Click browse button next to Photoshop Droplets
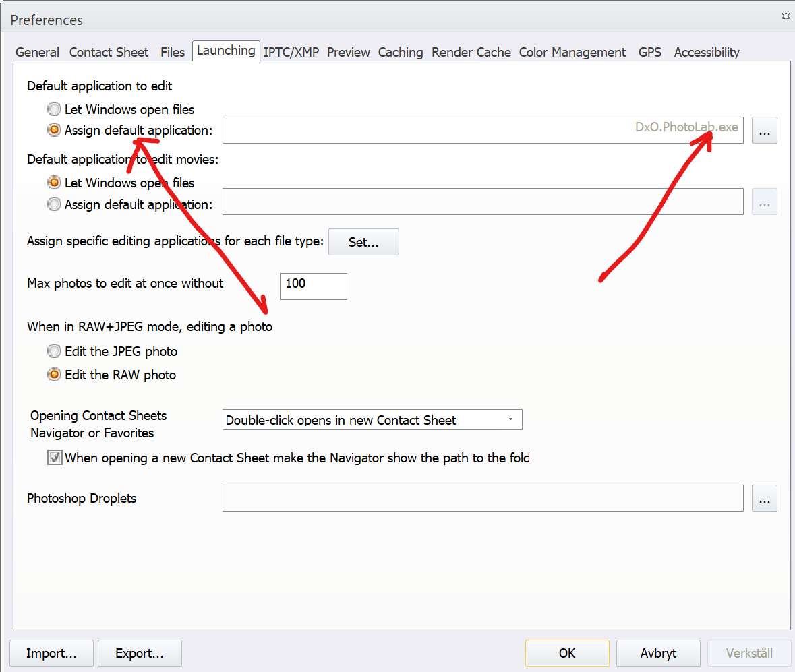795x672 pixels. pos(764,499)
